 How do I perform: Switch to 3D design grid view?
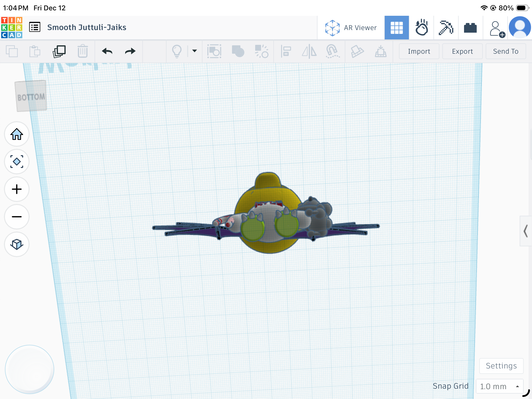(x=397, y=28)
